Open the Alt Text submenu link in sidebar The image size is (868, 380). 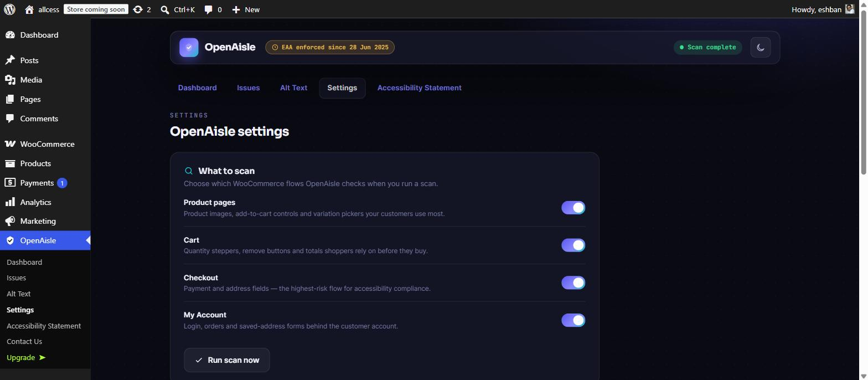tap(19, 294)
